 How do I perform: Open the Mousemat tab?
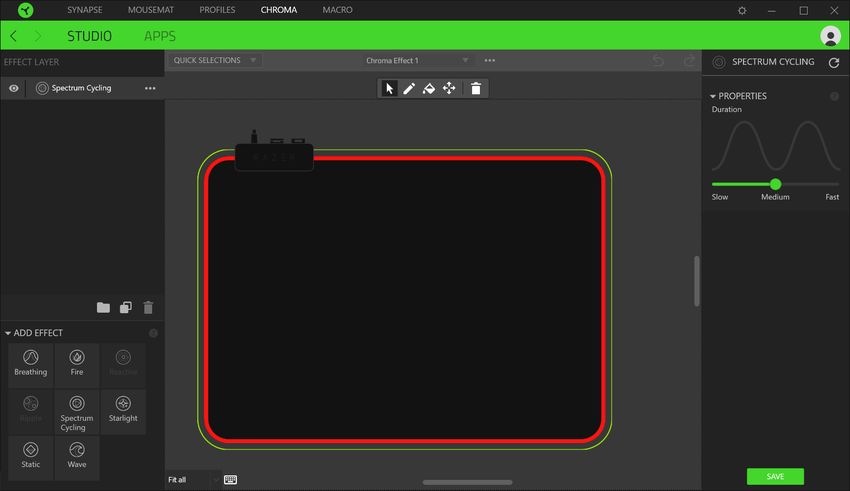151,10
